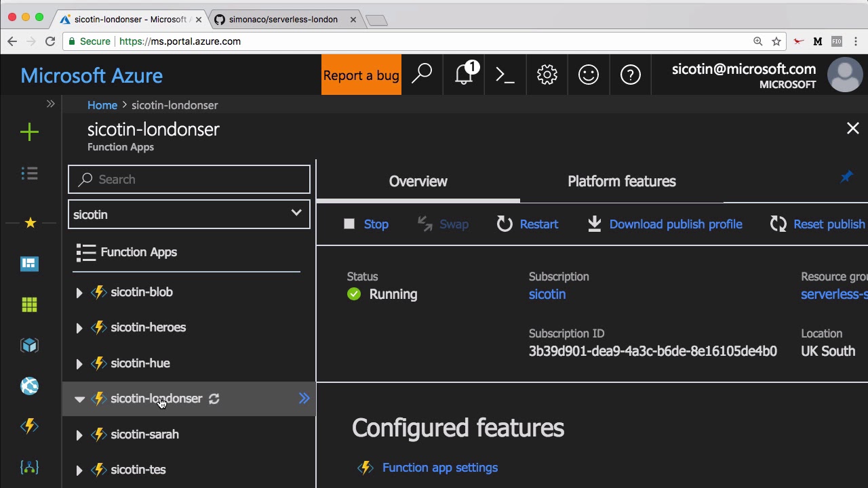Expand the sicotin-blob tree node

(x=79, y=293)
